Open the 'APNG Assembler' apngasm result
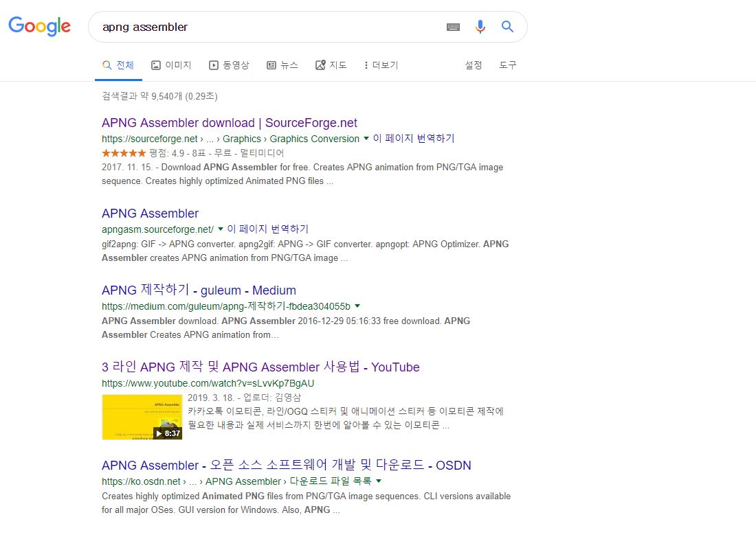 [x=150, y=214]
